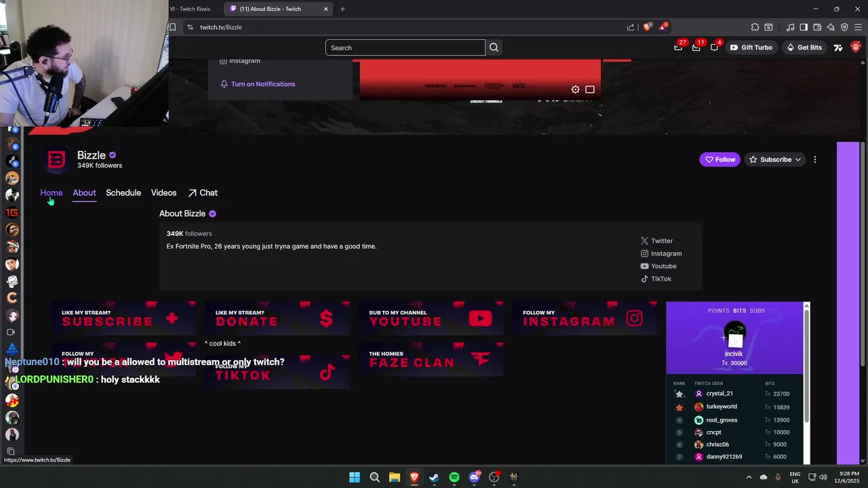868x488 pixels.
Task: Click the INSTAGRAM panel banner
Action: [x=585, y=319]
